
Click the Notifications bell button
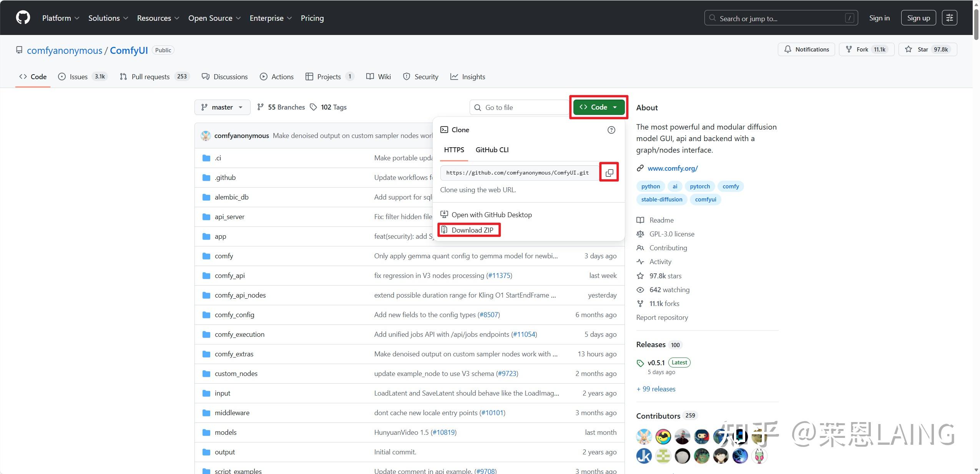click(806, 50)
